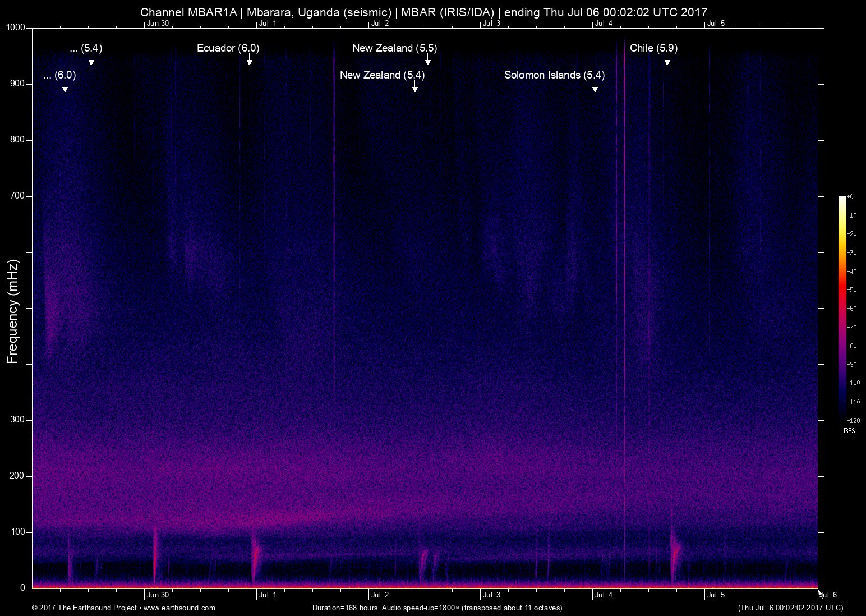Screen dimensions: 866x616
Task: Select the Ecuador (6.0) earthquake label
Action: coord(228,48)
